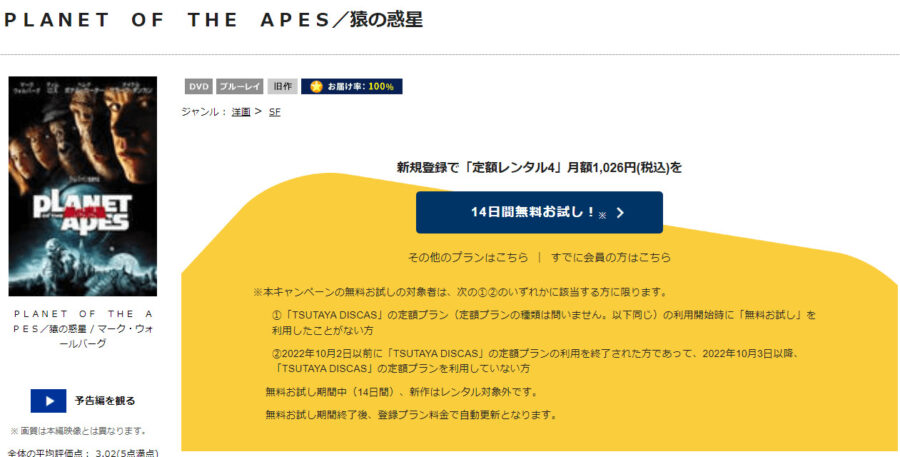The width and height of the screenshot is (900, 457).
Task: Open the SF genre link
Action: point(274,112)
